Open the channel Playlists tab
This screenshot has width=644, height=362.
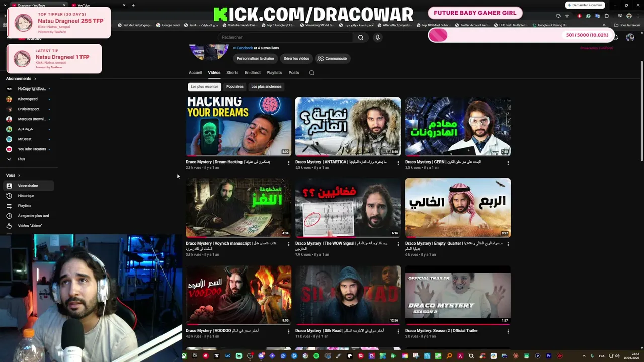click(274, 73)
